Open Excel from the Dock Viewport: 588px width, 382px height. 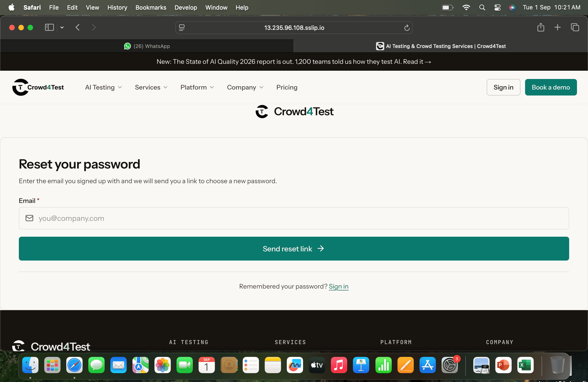(x=525, y=365)
